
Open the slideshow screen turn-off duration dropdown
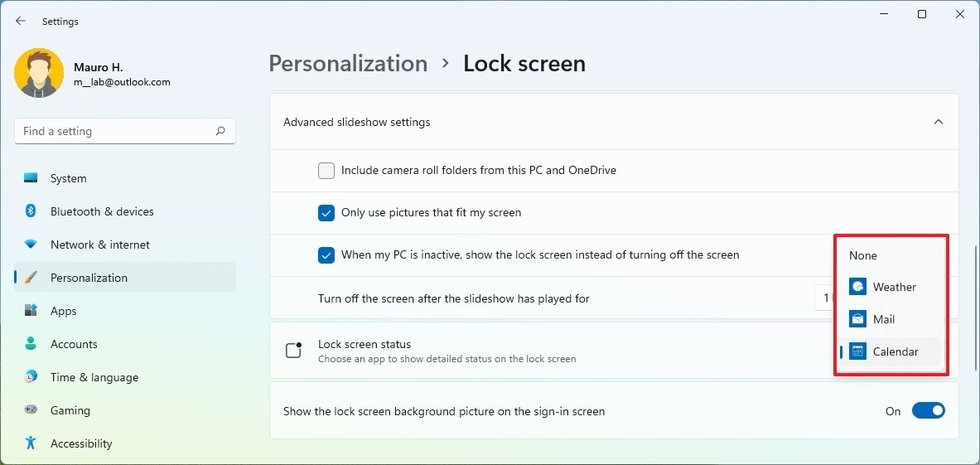pyautogui.click(x=824, y=298)
